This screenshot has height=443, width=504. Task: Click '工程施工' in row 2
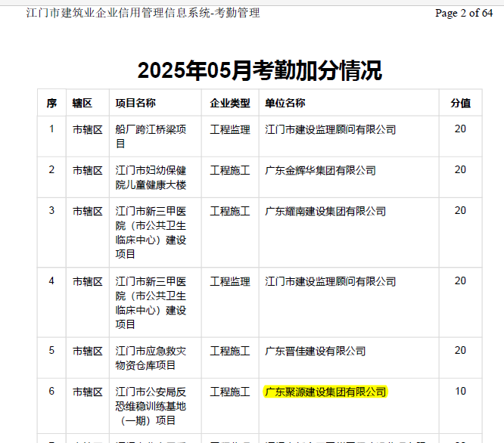[230, 170]
